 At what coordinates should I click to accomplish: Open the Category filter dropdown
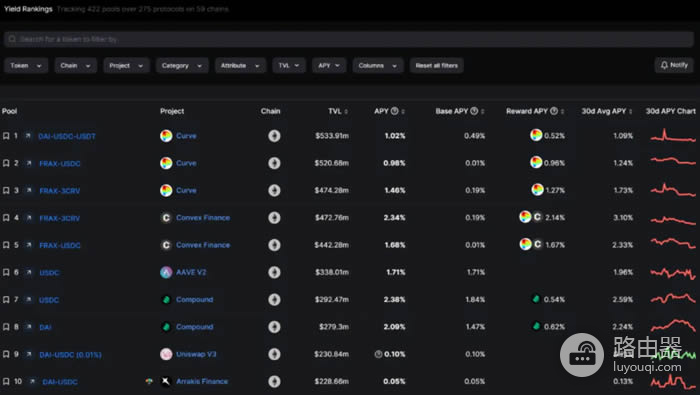pyautogui.click(x=182, y=66)
